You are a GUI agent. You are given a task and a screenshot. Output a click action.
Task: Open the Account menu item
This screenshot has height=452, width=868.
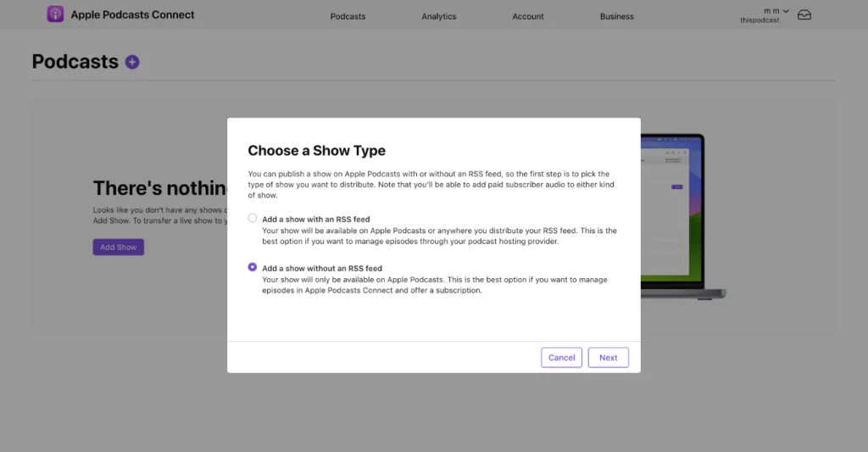(528, 17)
